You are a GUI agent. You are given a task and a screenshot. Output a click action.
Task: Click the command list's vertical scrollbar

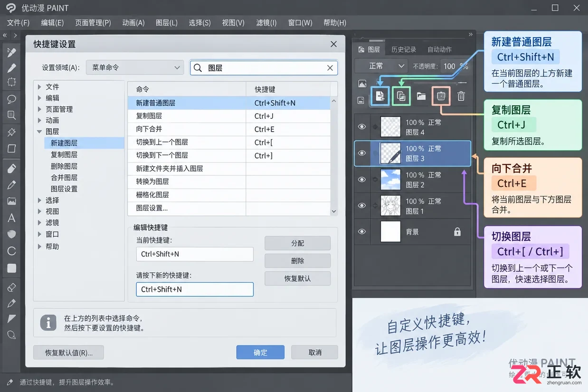[334, 155]
